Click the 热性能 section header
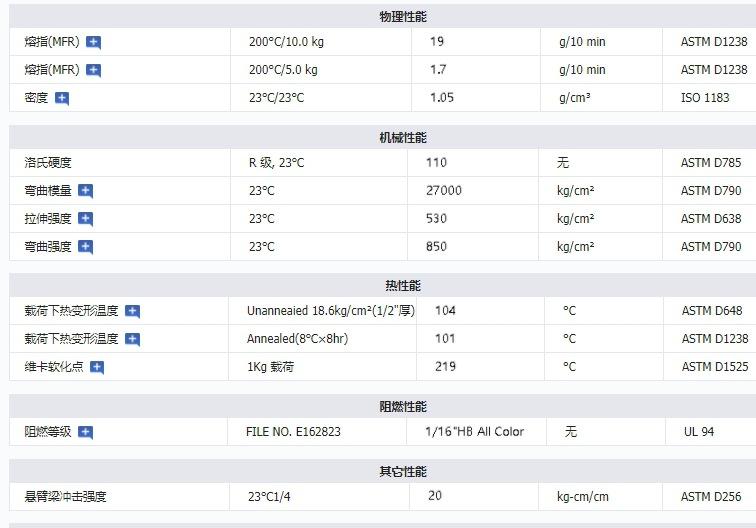Screen dimensions: 756x528 click(x=403, y=286)
